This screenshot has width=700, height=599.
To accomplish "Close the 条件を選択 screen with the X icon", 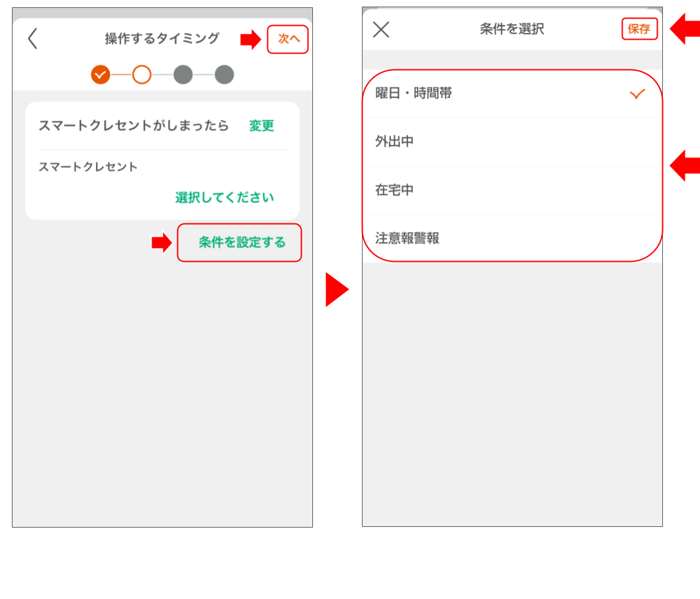I will [380, 28].
